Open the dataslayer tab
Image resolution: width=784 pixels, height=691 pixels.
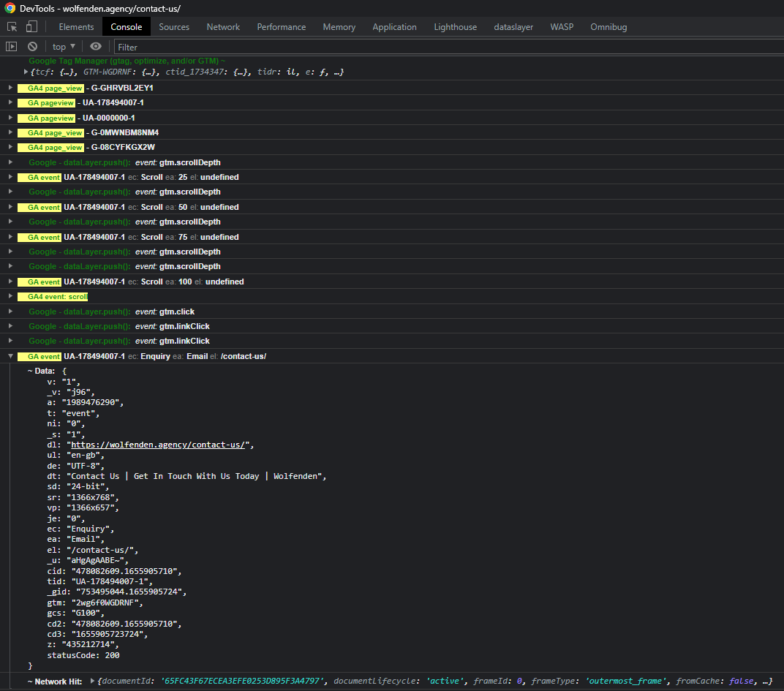(513, 27)
